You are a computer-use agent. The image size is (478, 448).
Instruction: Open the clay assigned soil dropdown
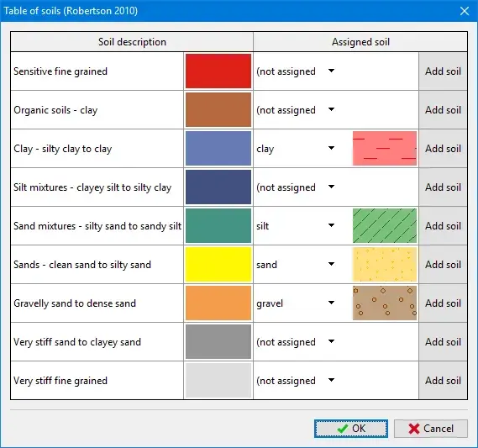pos(331,149)
